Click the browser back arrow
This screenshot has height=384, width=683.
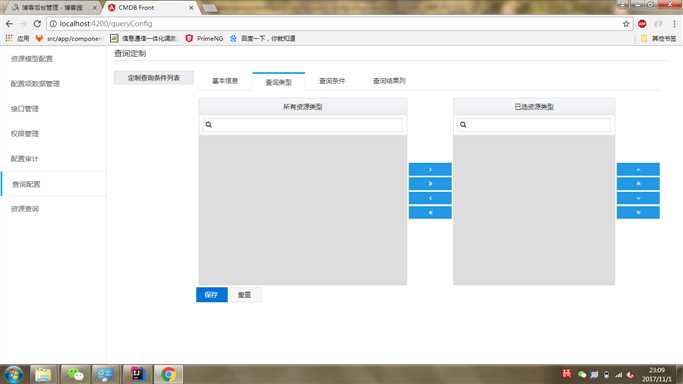[x=9, y=24]
